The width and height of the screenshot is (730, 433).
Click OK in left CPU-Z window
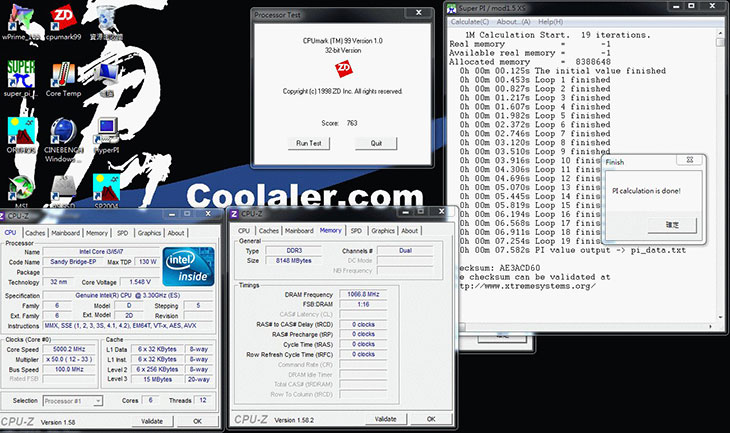[197, 421]
